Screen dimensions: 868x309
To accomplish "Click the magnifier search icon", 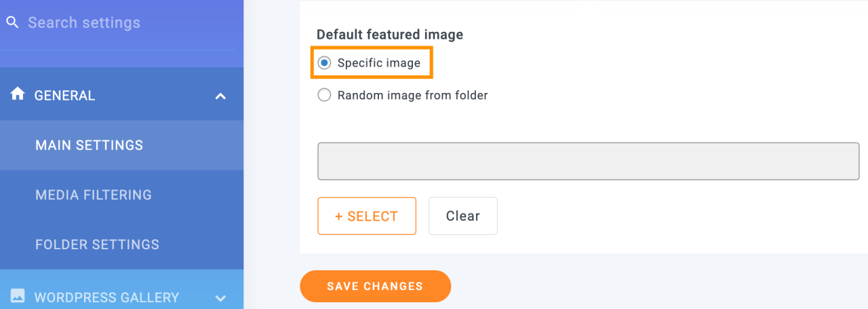I will pos(12,22).
